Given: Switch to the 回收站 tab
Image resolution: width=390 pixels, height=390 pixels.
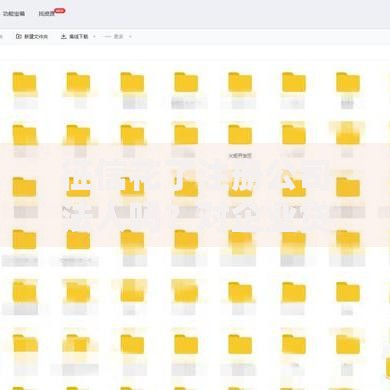Looking at the screenshot, I should point(47,14).
